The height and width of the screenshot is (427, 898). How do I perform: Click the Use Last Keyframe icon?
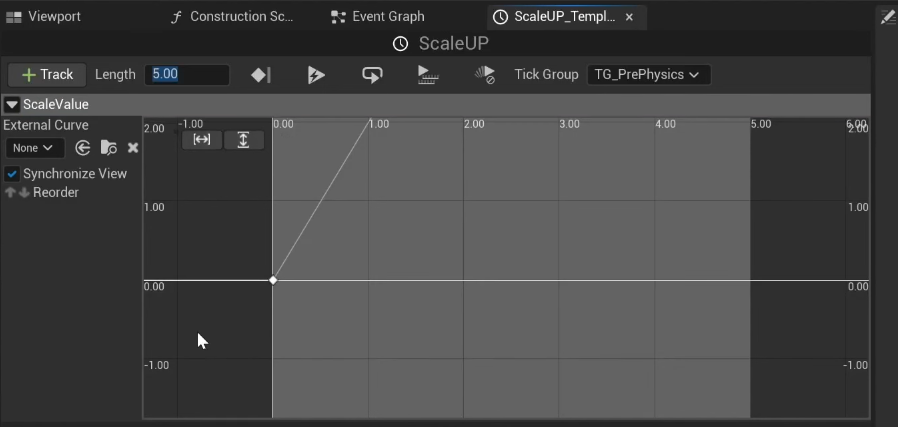click(x=261, y=75)
